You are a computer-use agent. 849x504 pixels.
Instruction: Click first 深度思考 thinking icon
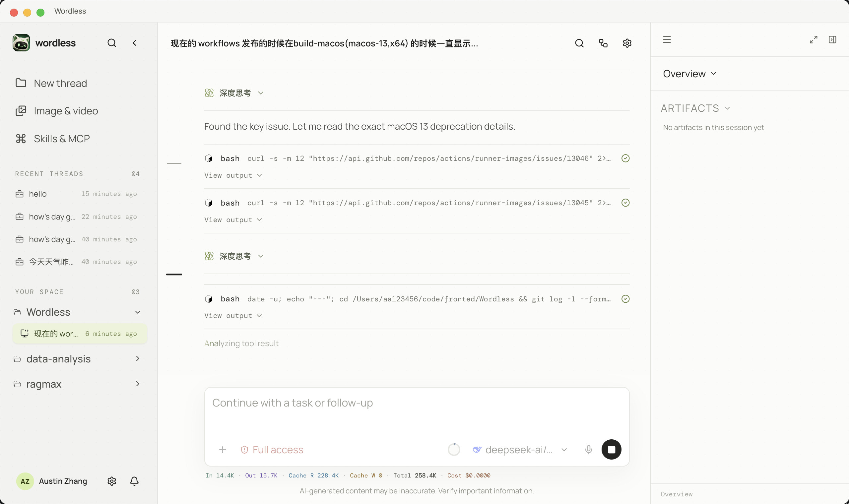click(x=209, y=93)
